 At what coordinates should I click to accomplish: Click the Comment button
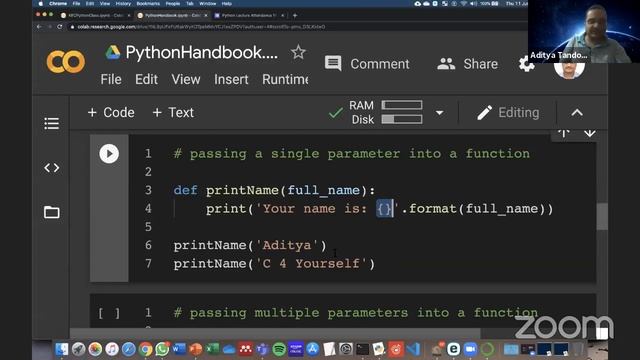coord(367,64)
